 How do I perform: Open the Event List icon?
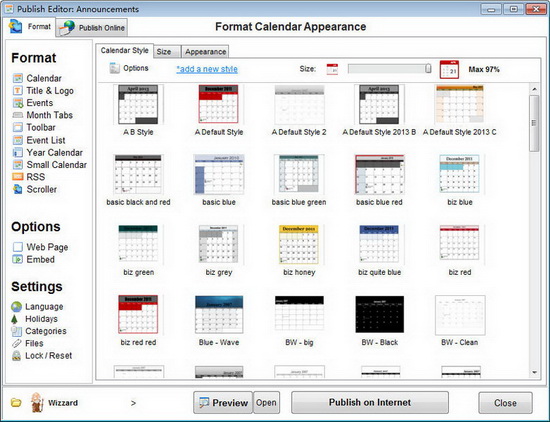point(18,140)
